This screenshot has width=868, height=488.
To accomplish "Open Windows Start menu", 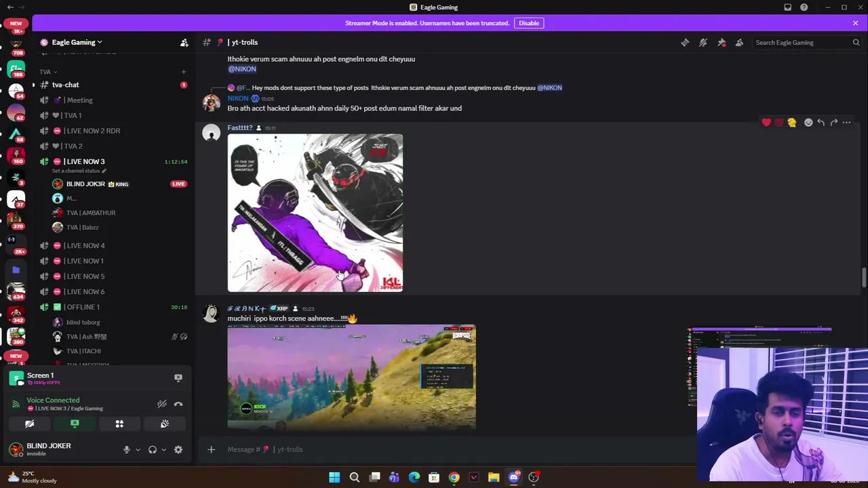I will pyautogui.click(x=334, y=477).
